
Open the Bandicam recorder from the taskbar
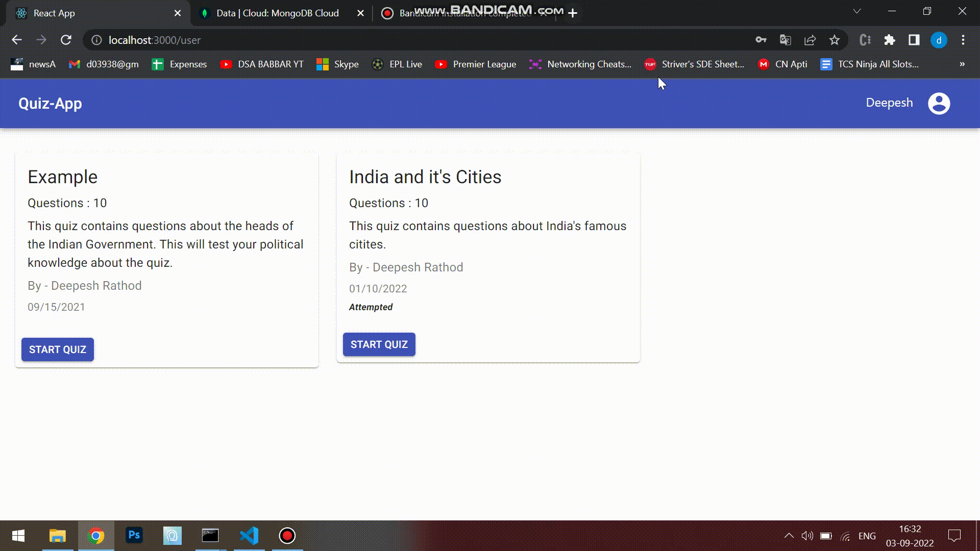point(287,536)
